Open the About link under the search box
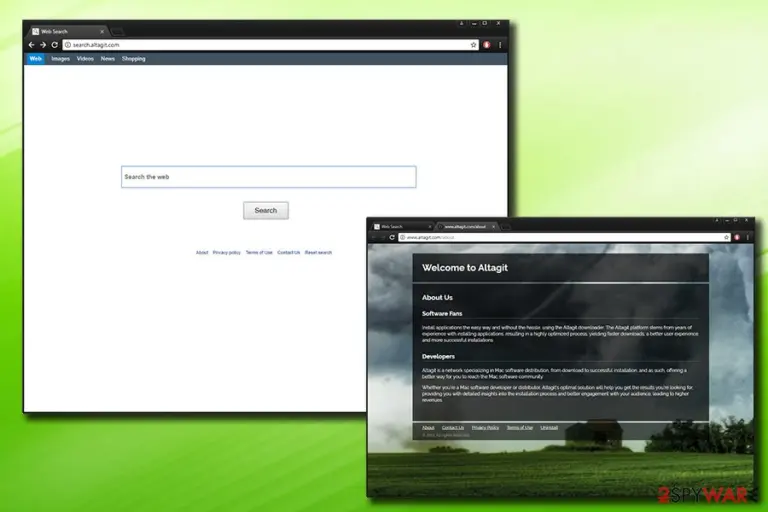 pos(202,252)
